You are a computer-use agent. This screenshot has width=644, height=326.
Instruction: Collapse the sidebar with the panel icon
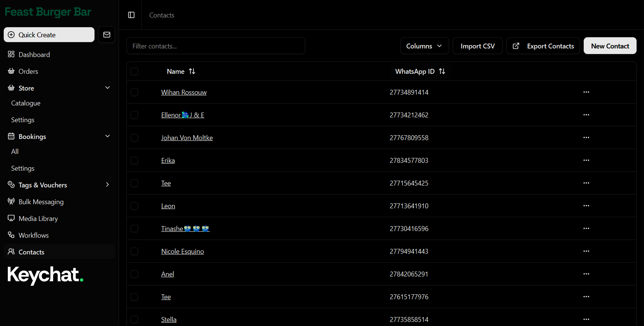point(131,15)
